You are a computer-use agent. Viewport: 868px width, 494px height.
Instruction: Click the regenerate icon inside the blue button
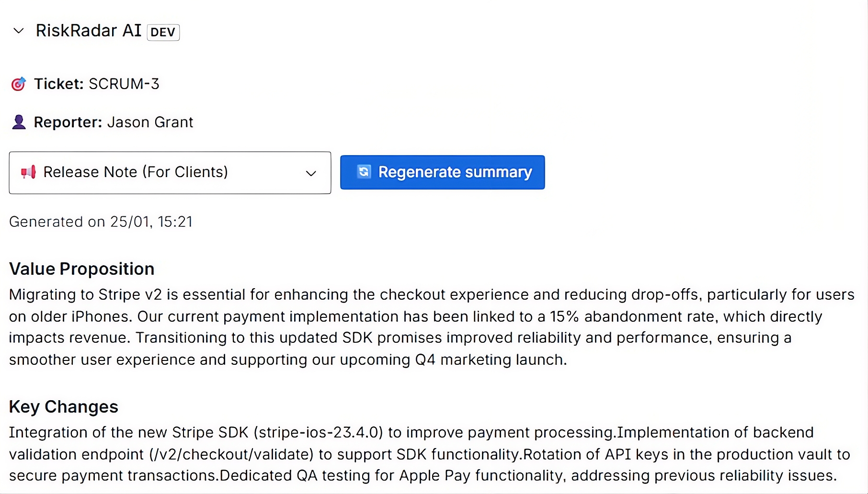[x=364, y=172]
